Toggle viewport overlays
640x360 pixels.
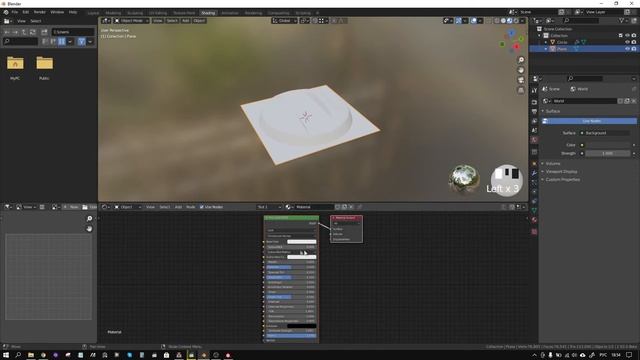click(x=473, y=20)
